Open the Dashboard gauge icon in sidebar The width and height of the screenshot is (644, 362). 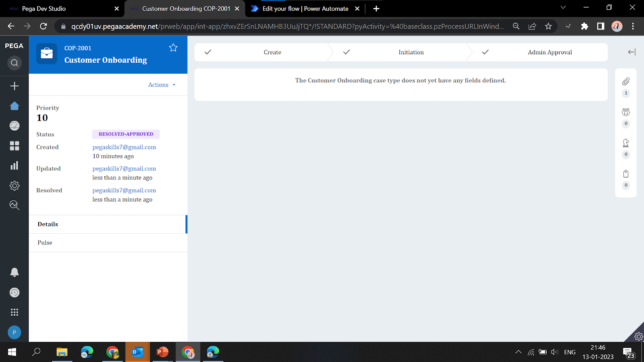click(x=14, y=126)
